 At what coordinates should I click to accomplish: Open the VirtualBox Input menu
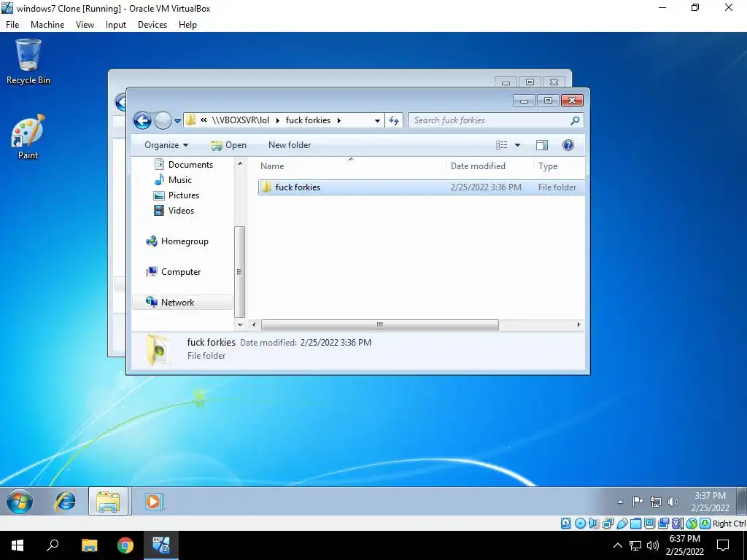pyautogui.click(x=116, y=25)
